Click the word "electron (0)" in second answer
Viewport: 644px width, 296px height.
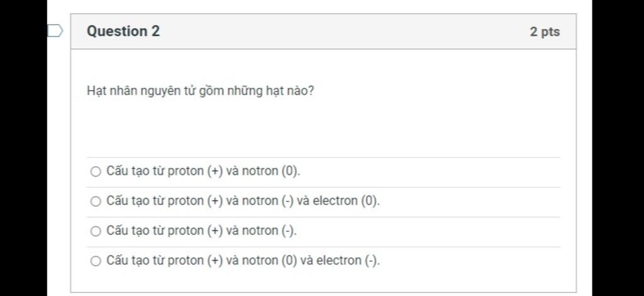point(346,201)
